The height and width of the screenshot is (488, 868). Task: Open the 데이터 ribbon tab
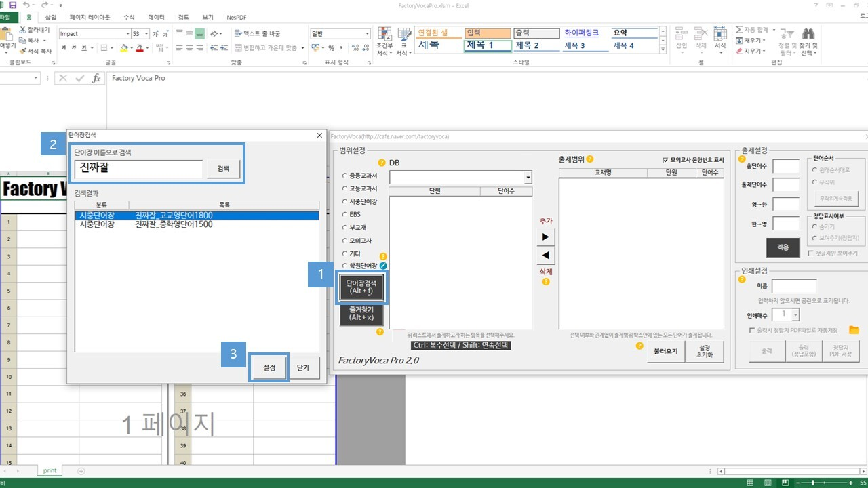156,17
